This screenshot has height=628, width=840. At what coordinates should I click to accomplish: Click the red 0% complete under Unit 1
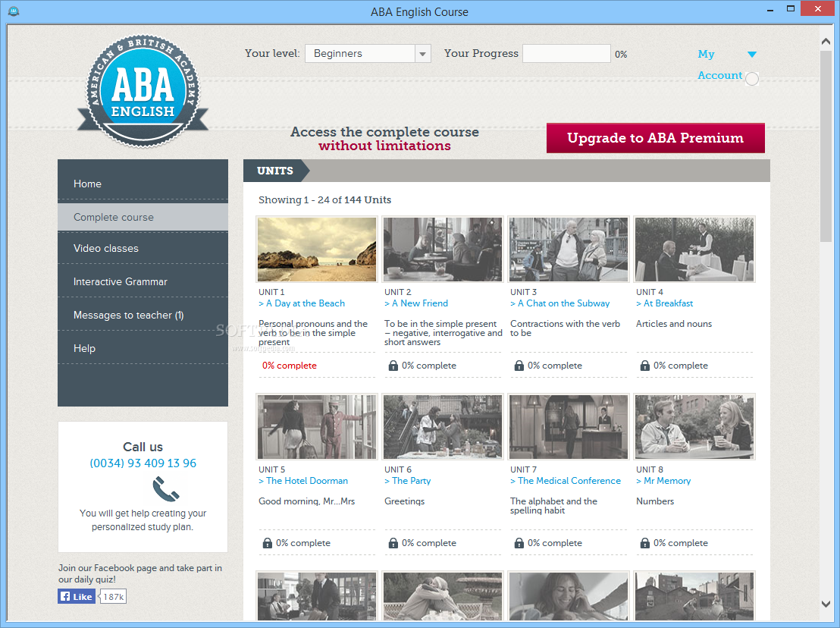[290, 366]
